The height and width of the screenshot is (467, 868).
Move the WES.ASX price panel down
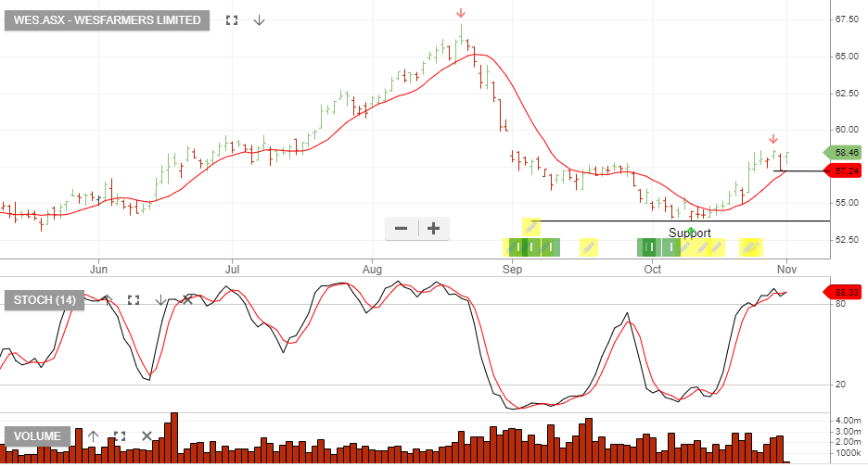(x=259, y=20)
